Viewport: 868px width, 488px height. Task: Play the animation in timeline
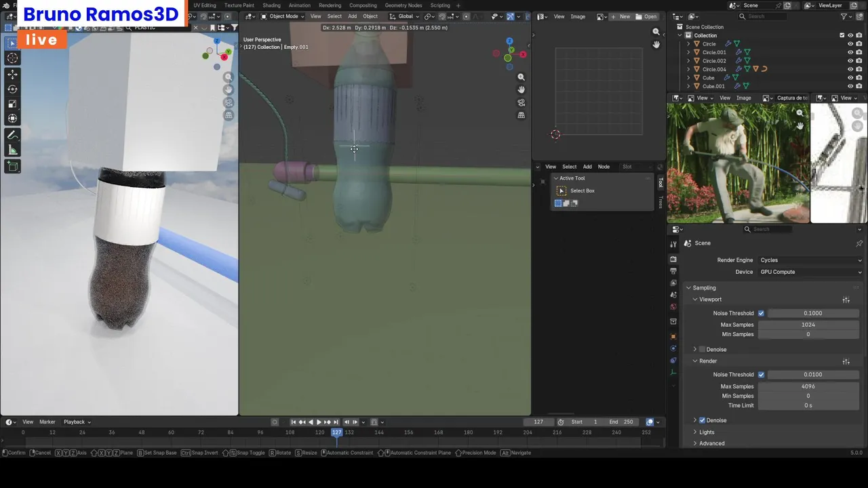point(319,422)
